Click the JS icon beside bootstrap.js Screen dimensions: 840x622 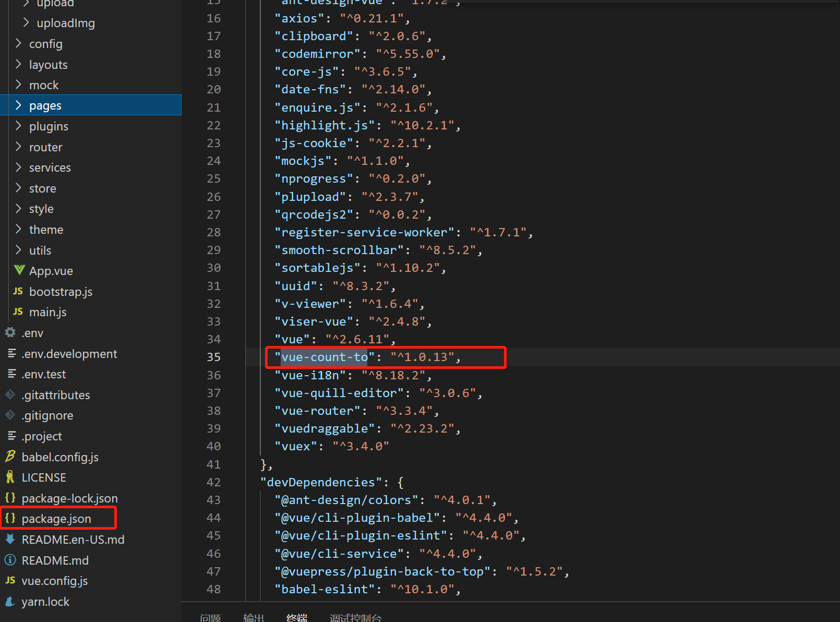click(x=17, y=291)
